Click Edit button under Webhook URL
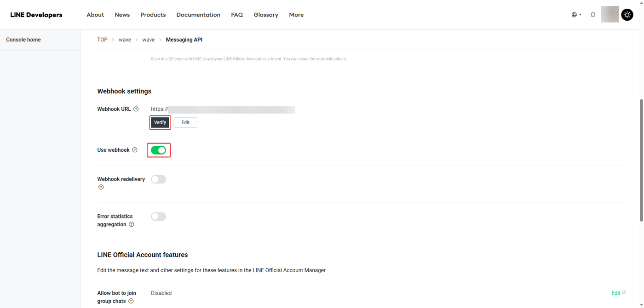Viewport: 644px width, 308px height. tap(185, 122)
